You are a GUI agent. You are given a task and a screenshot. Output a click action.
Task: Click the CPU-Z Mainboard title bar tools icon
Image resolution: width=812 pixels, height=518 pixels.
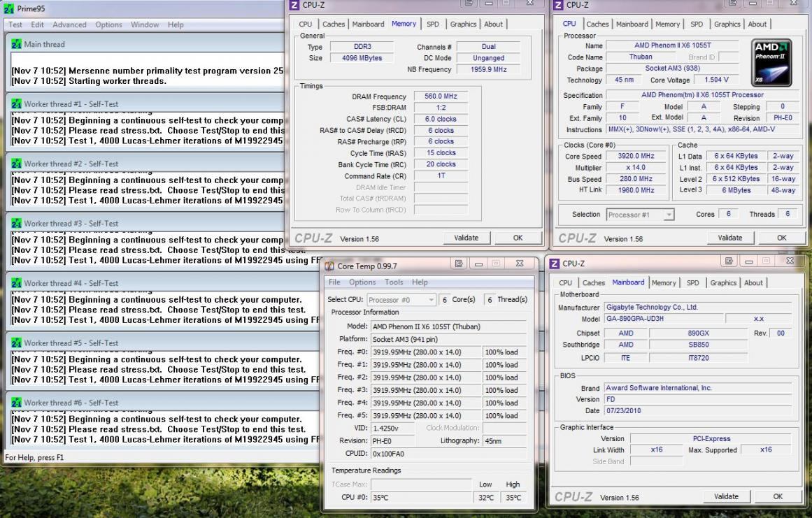pos(729,261)
